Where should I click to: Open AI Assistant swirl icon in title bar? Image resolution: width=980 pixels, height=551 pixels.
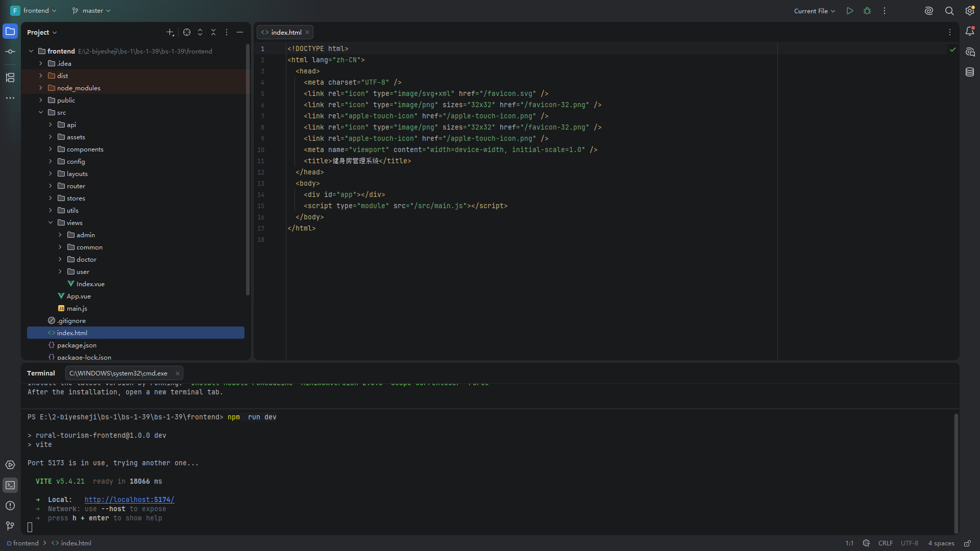929,11
